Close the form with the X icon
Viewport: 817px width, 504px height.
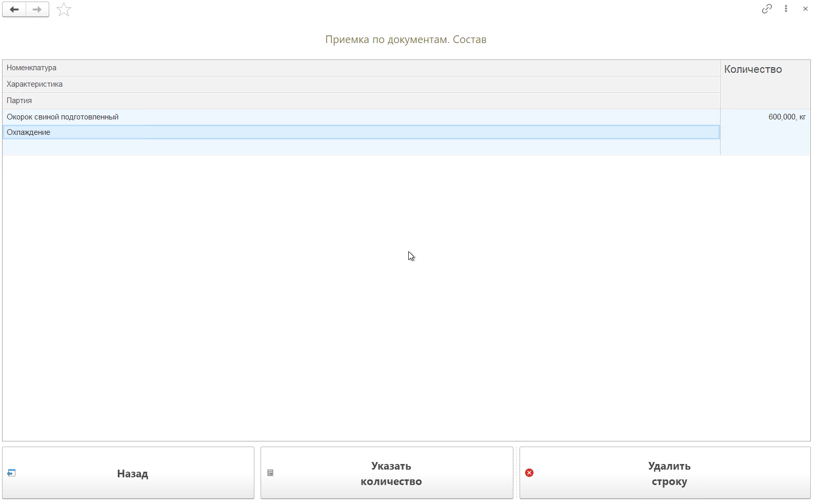805,9
